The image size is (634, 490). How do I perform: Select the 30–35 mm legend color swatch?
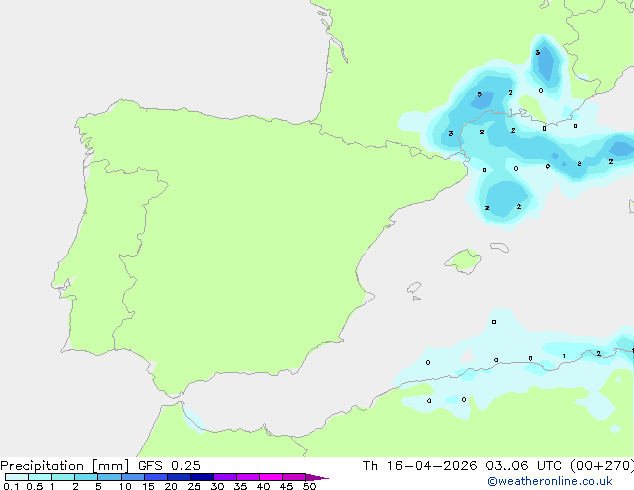click(225, 477)
